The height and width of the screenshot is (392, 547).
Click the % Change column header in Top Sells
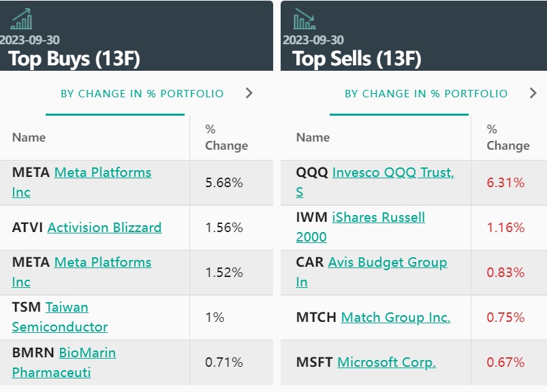(507, 137)
